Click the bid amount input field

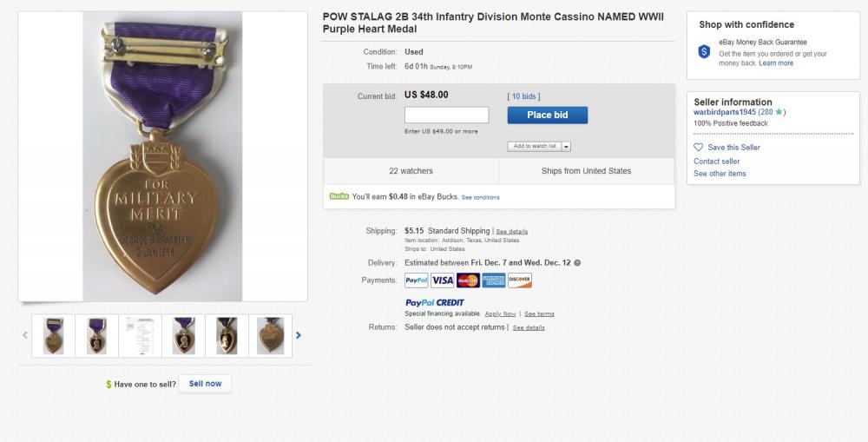pos(447,115)
